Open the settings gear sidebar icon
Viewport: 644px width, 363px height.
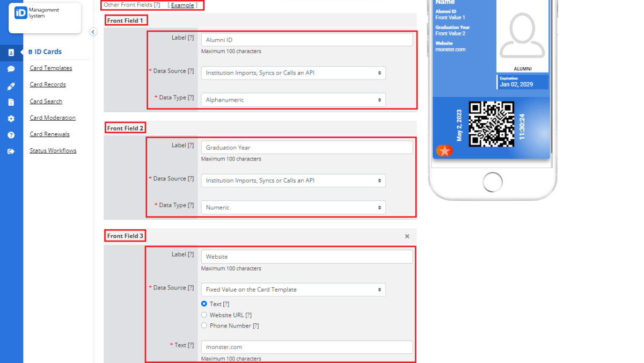[x=11, y=119]
